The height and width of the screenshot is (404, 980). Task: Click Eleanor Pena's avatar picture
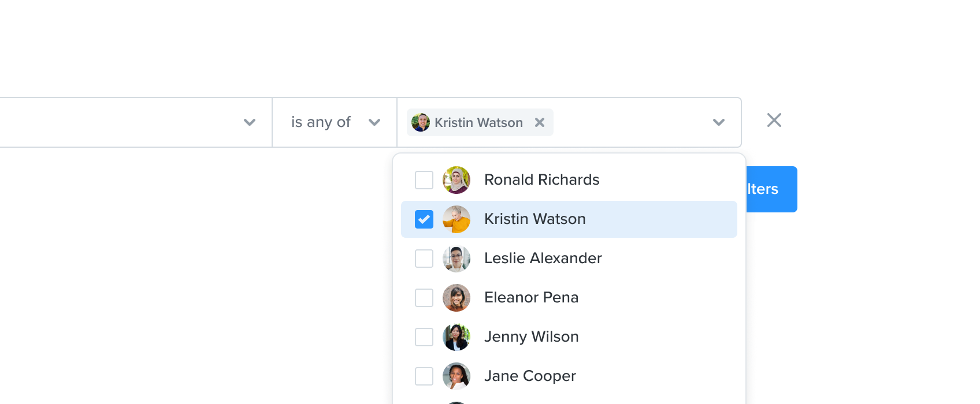(x=456, y=298)
